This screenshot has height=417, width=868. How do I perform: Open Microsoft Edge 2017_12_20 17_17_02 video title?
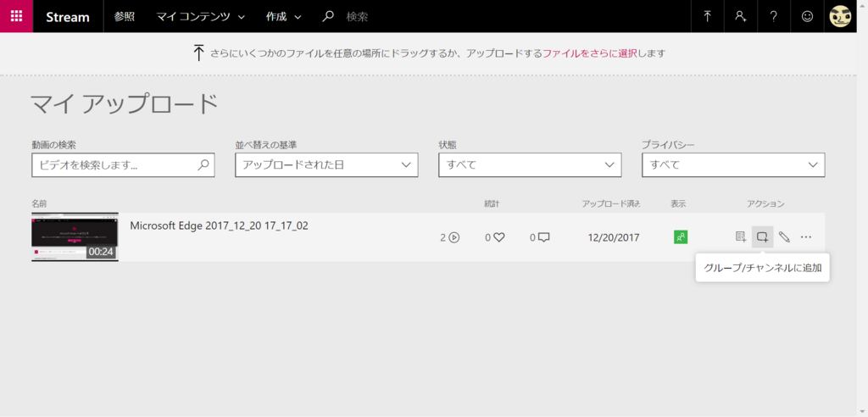220,225
